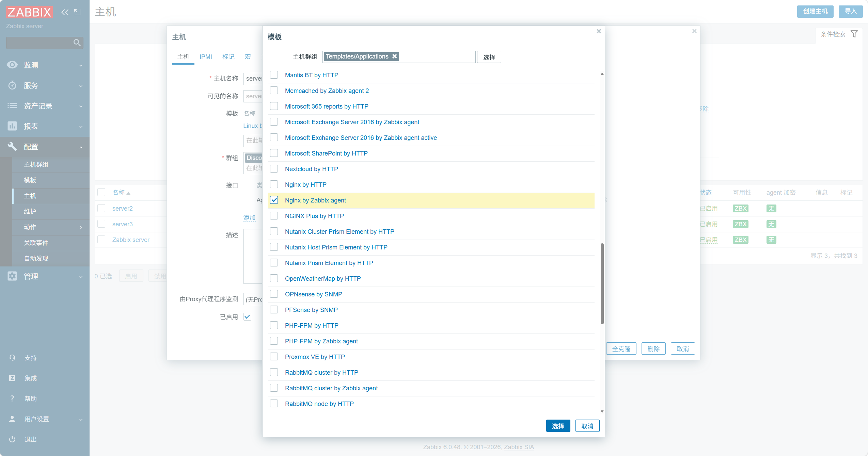Click the Zabbix logo

click(29, 12)
